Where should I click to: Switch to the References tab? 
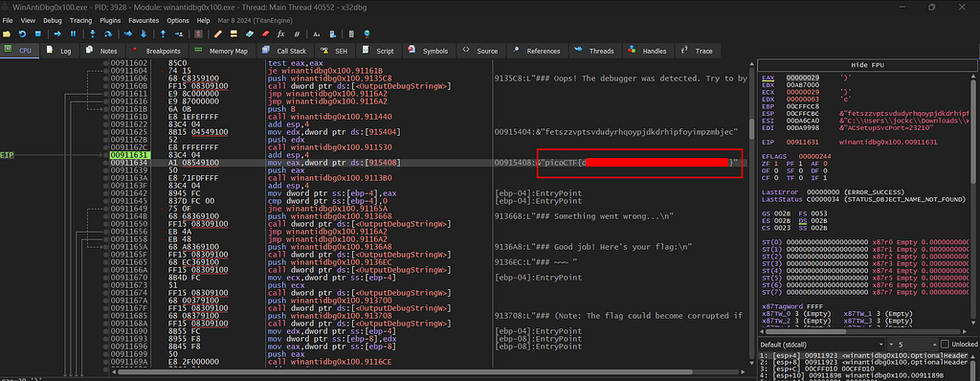click(x=537, y=51)
